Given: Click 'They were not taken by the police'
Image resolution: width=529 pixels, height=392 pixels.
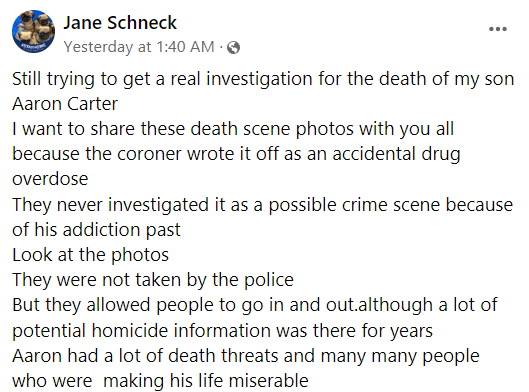Looking at the screenshot, I should pyautogui.click(x=153, y=280).
